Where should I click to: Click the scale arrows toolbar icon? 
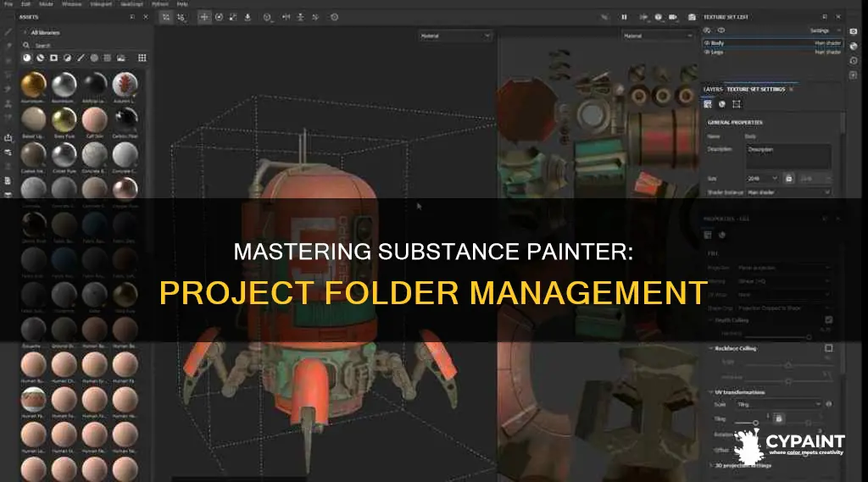point(233,17)
